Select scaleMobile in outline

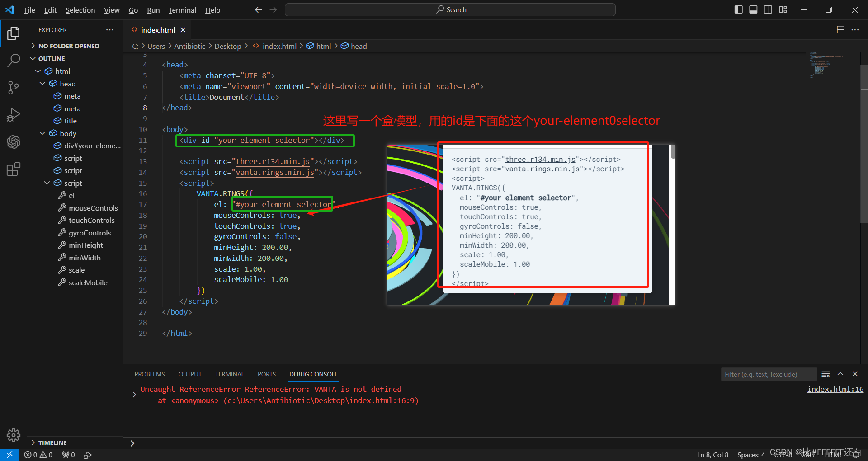point(88,282)
